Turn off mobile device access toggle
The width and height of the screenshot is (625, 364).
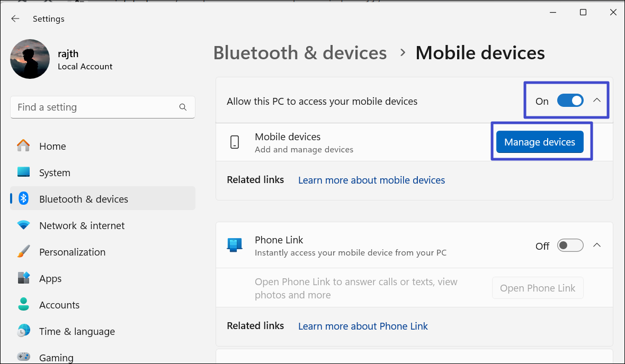[570, 101]
